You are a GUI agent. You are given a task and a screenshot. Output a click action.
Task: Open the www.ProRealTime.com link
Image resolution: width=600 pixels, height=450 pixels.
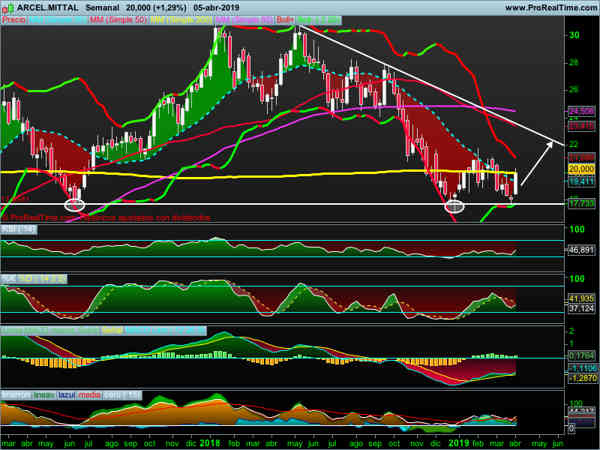551,8
